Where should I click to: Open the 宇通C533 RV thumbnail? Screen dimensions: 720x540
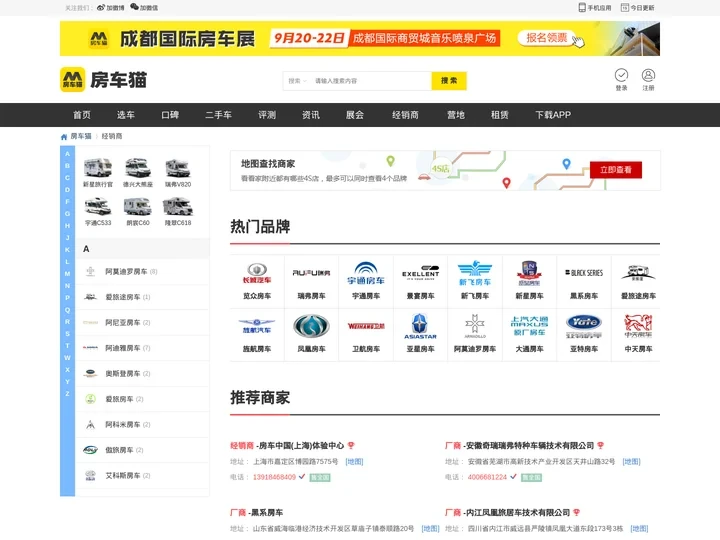pyautogui.click(x=98, y=206)
